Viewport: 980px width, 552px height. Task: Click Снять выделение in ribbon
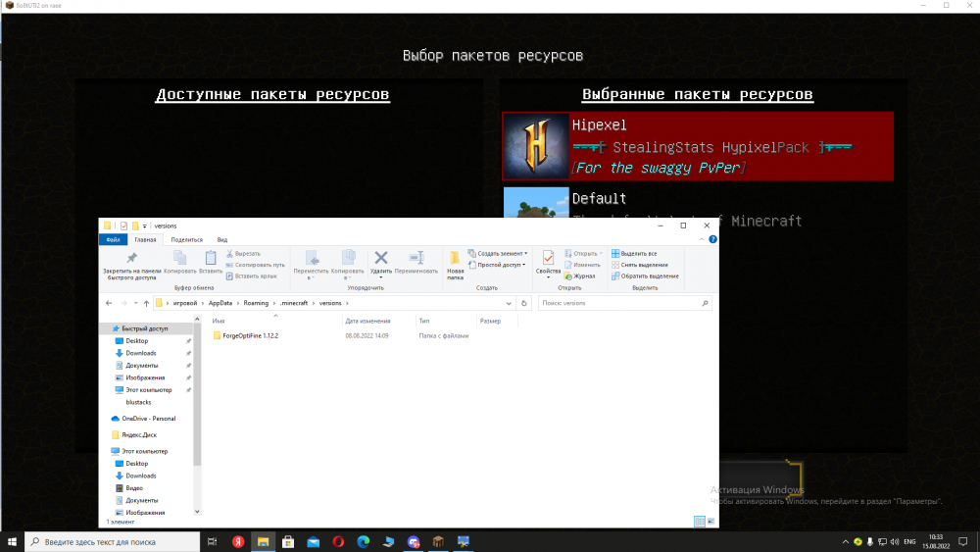point(640,265)
